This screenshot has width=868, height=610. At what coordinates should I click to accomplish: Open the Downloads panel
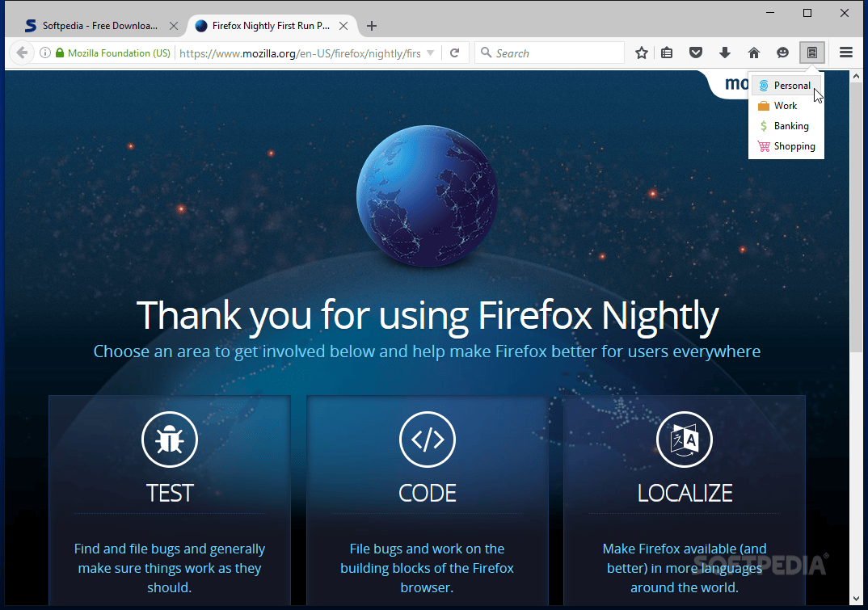click(725, 53)
